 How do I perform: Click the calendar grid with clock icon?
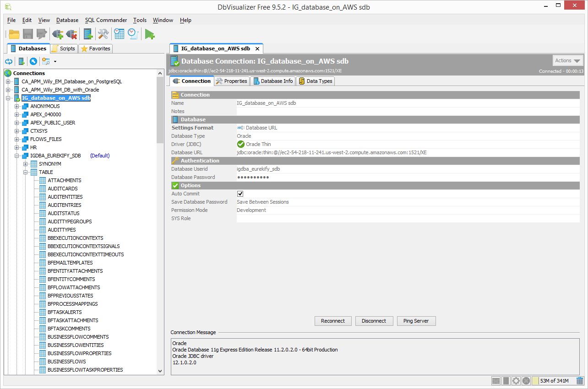tap(119, 34)
